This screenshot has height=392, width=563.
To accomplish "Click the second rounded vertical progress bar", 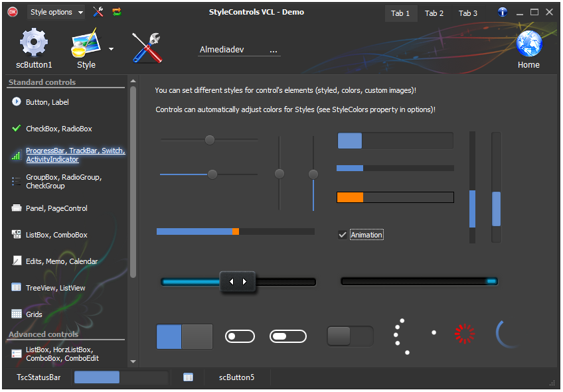I will coord(496,187).
